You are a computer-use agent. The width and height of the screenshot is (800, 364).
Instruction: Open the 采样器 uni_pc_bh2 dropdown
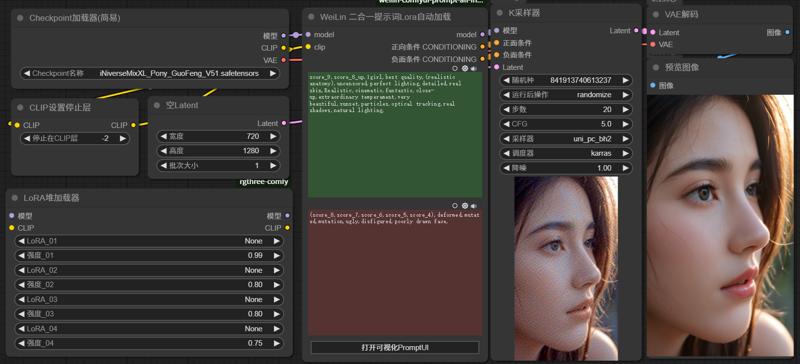566,138
